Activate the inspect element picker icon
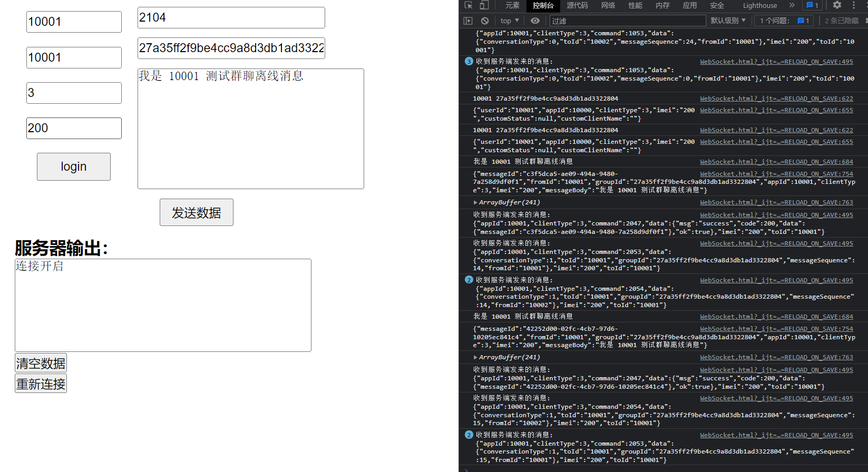868x472 pixels. tap(468, 5)
